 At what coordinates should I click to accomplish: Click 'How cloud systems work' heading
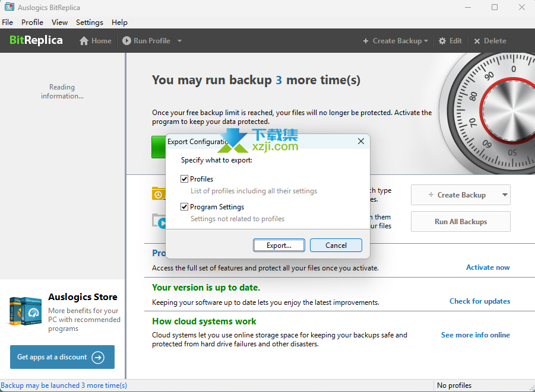click(204, 321)
